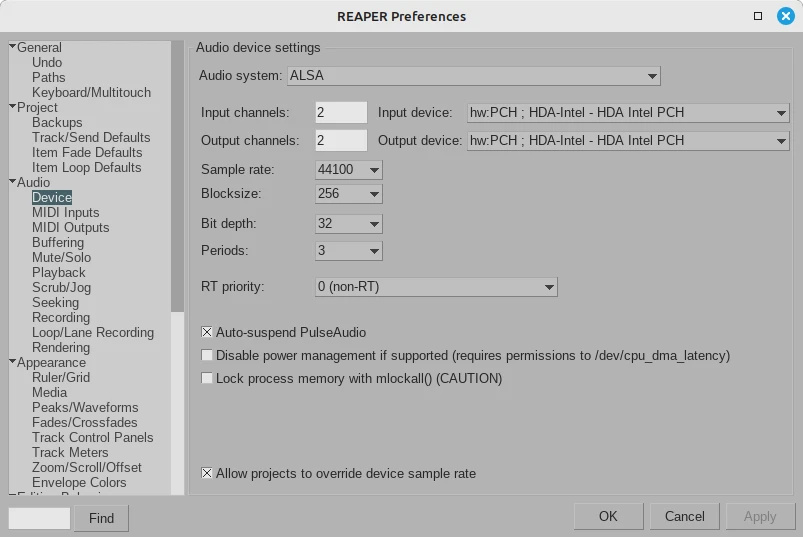Close the REAPER Preferences window
This screenshot has width=803, height=537.
[x=786, y=16]
